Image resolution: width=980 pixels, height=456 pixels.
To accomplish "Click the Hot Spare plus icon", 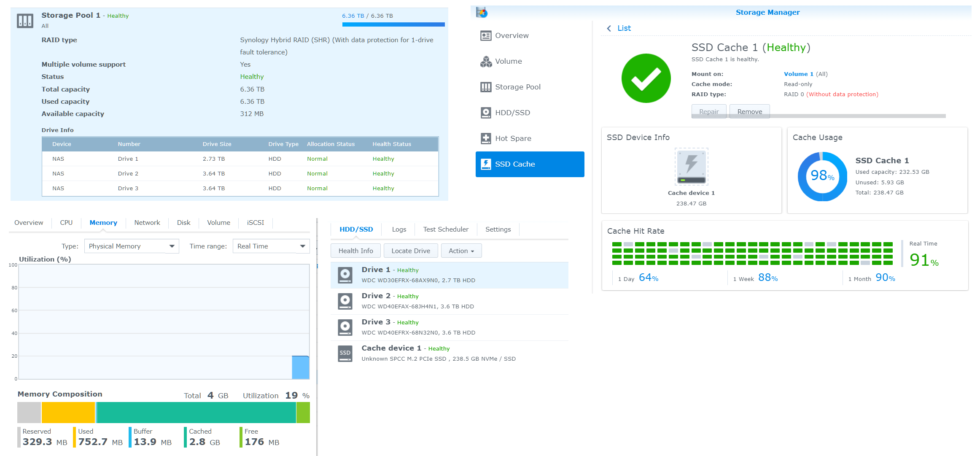I will click(x=486, y=138).
